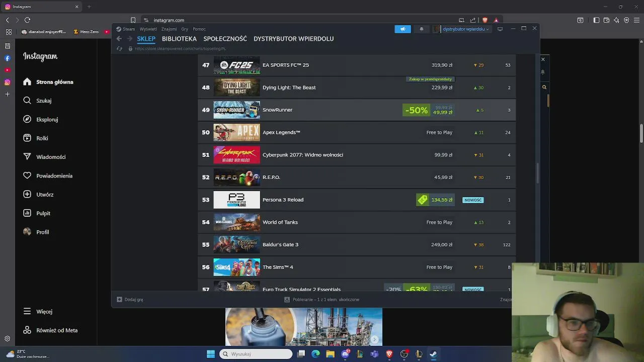Viewport: 644px width, 362px height.
Task: Open World of Tanks chart entry
Action: tap(357, 222)
